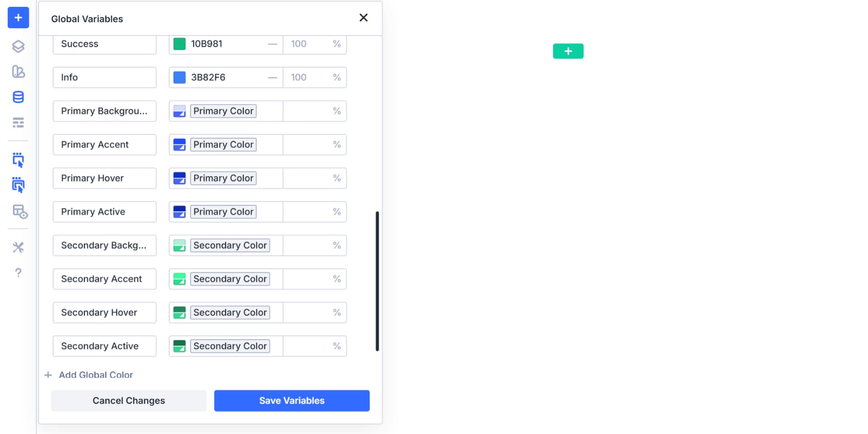Open the Help question mark icon
Screen dimensions: 868x434
click(x=18, y=272)
